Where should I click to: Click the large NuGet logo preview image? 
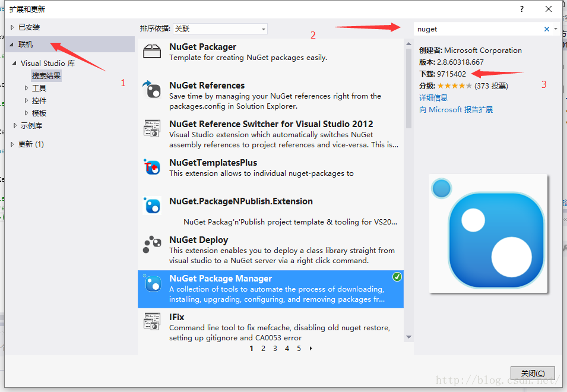tap(488, 233)
